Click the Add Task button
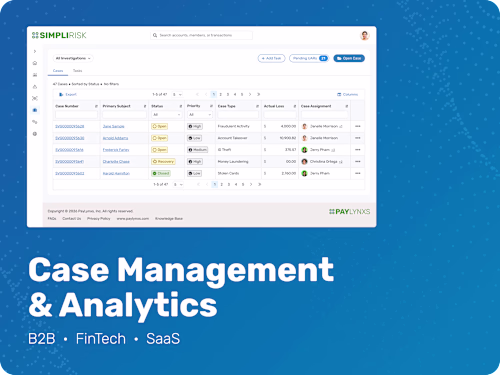 click(271, 58)
